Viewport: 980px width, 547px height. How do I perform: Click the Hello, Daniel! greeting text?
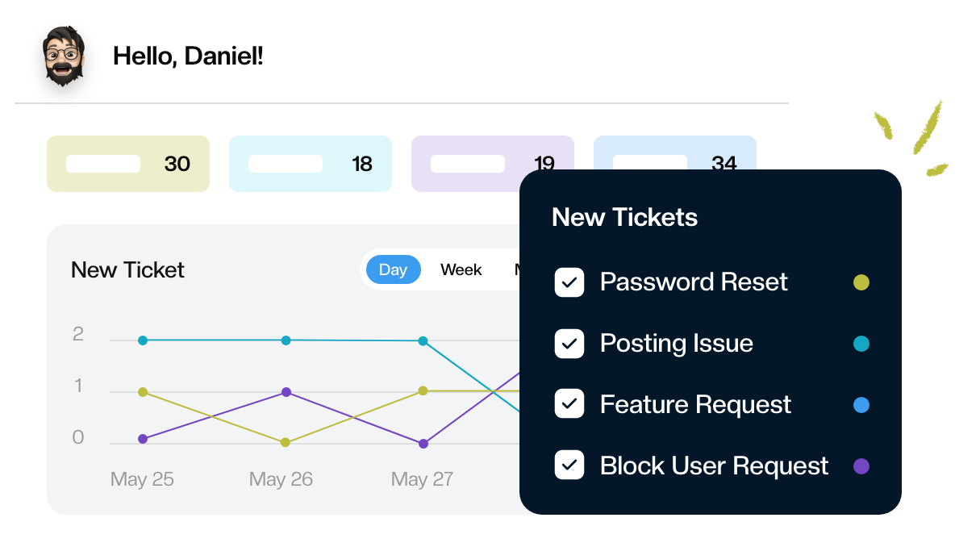[x=188, y=56]
